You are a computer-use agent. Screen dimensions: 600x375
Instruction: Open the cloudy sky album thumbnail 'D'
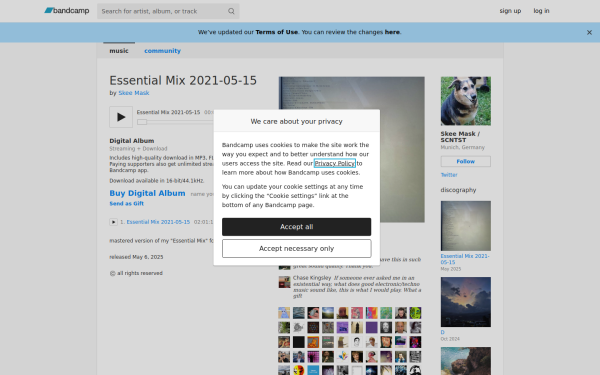coord(466,302)
